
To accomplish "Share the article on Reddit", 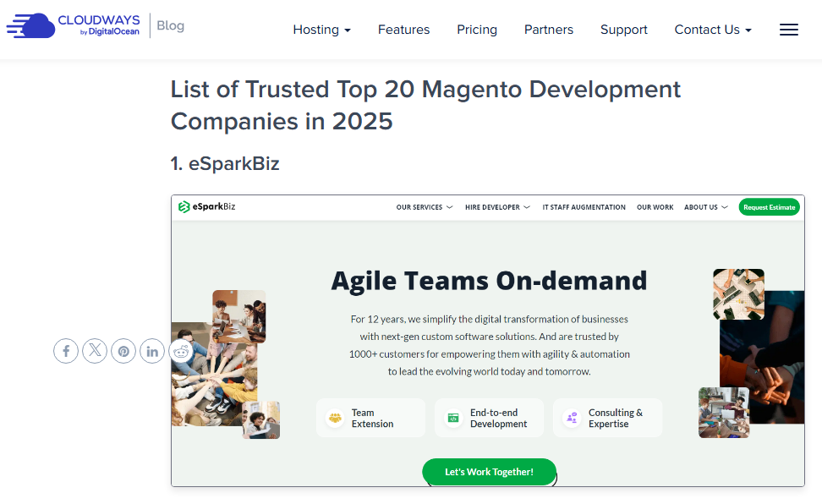I will (x=181, y=351).
